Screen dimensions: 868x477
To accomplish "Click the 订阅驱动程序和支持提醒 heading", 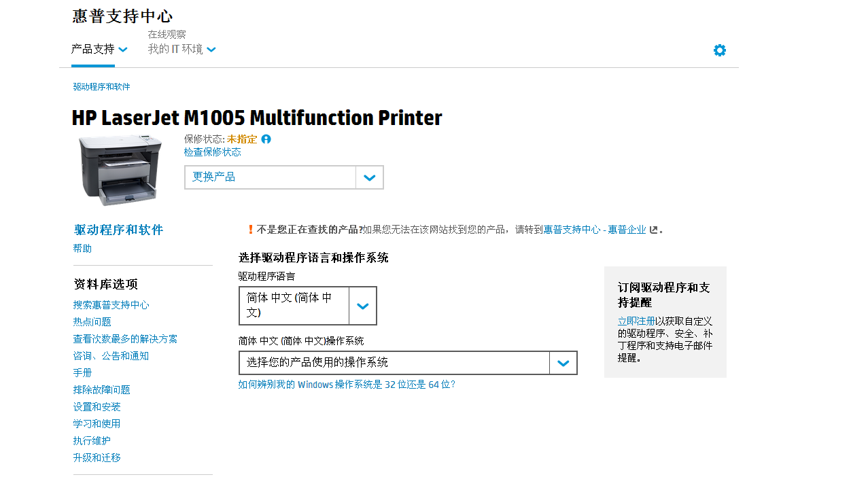I will 664,295.
